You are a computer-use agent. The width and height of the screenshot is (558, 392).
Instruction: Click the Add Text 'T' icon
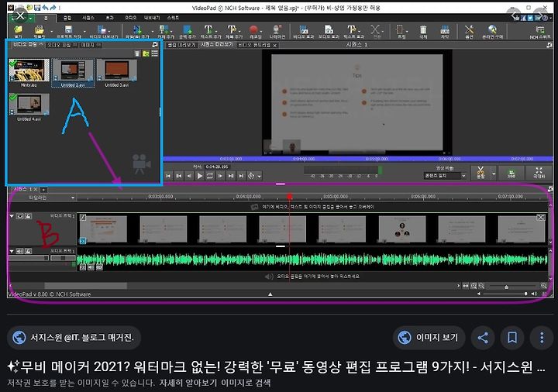[208, 29]
